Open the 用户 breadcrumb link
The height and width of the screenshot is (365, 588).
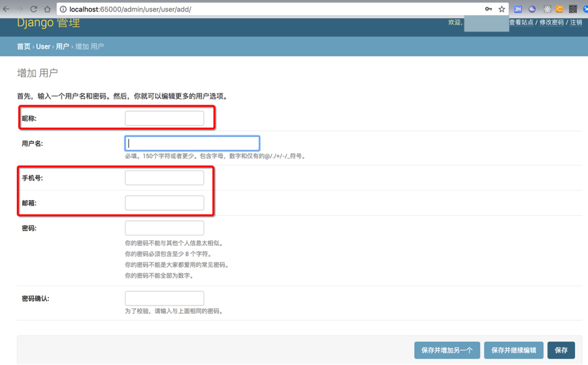pyautogui.click(x=63, y=46)
